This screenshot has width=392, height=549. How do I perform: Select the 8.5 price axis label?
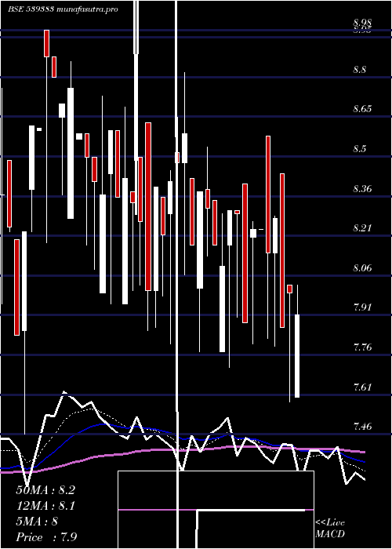[360, 149]
